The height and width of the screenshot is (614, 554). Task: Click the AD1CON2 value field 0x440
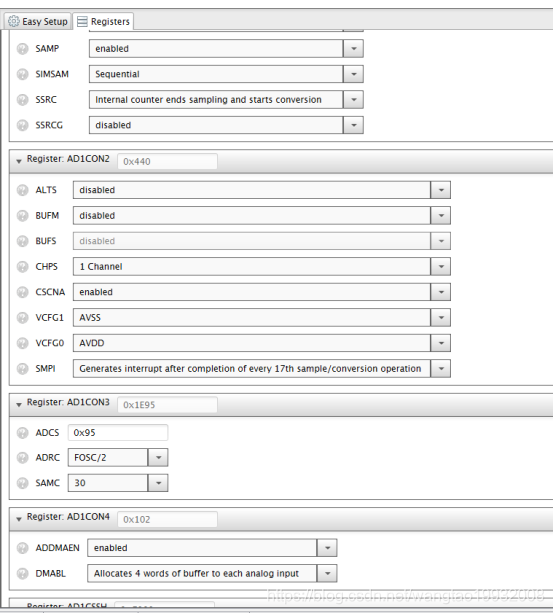pos(167,161)
